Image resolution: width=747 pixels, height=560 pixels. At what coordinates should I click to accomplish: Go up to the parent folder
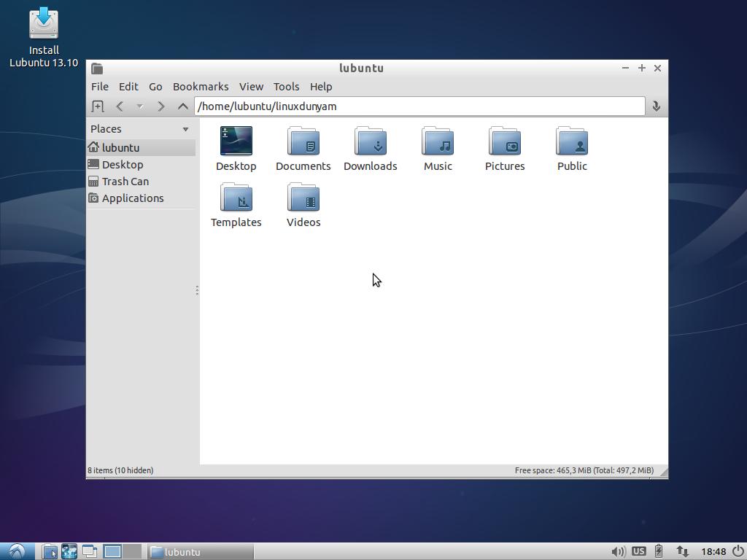click(x=182, y=106)
